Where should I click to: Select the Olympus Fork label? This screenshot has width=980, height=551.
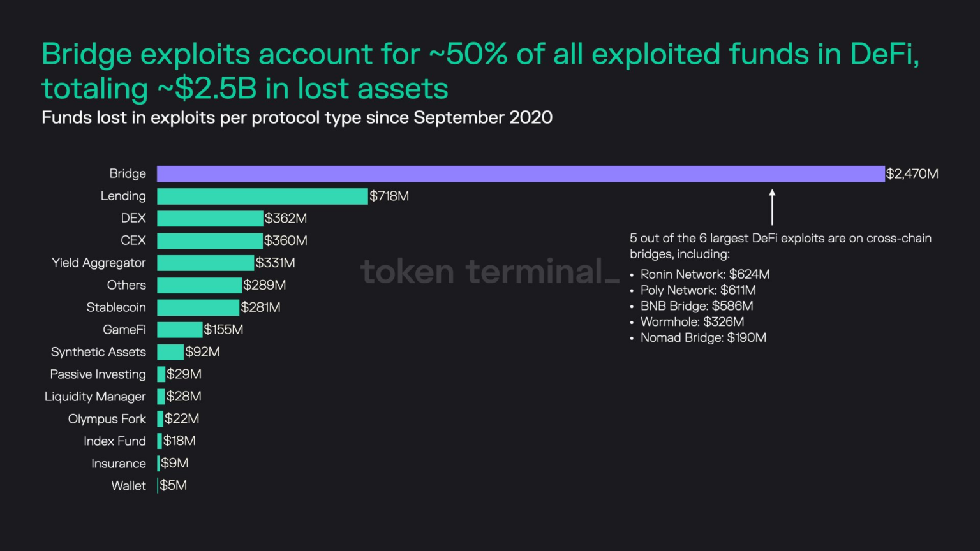point(107,419)
